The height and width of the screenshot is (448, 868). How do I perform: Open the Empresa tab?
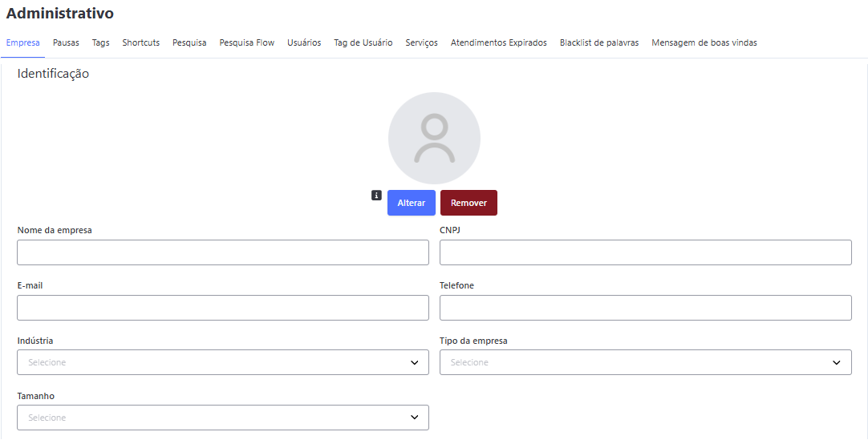[22, 42]
